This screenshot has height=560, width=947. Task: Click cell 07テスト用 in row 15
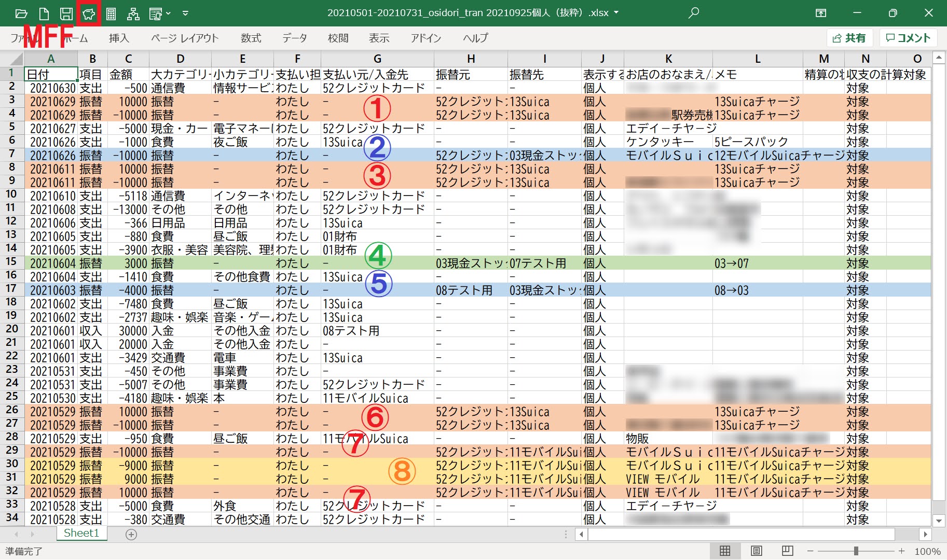pos(544,263)
